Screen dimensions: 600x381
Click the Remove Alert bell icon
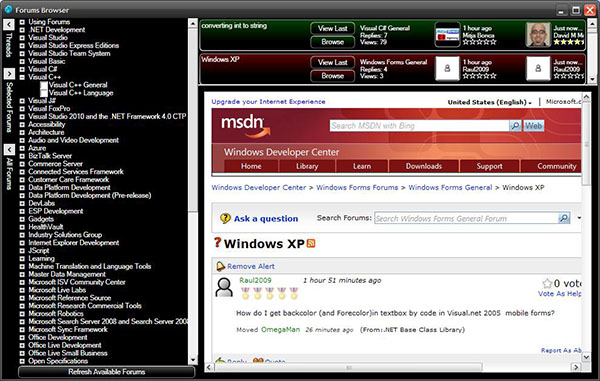[220, 266]
